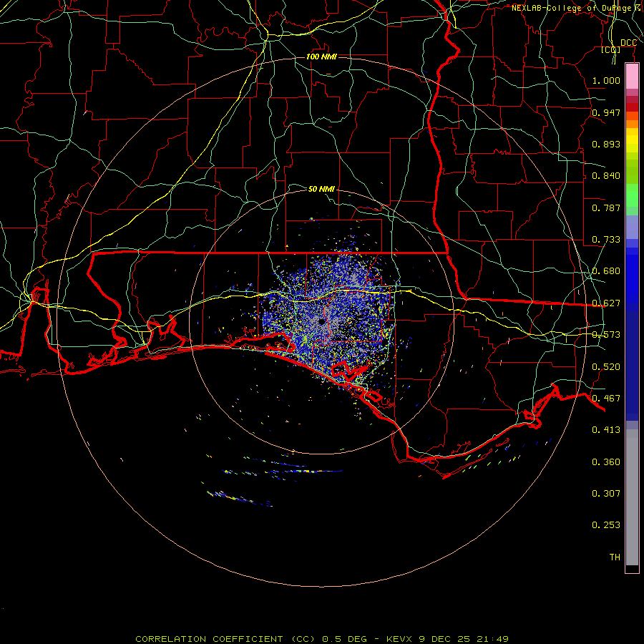Screen dimensions: 644x644
Task: Click the 1.000 value on the color scale
Action: [606, 80]
